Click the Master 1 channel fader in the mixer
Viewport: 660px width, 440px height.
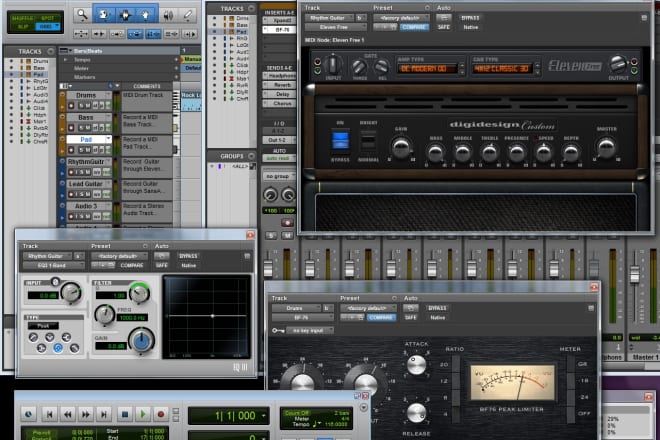[x=634, y=275]
